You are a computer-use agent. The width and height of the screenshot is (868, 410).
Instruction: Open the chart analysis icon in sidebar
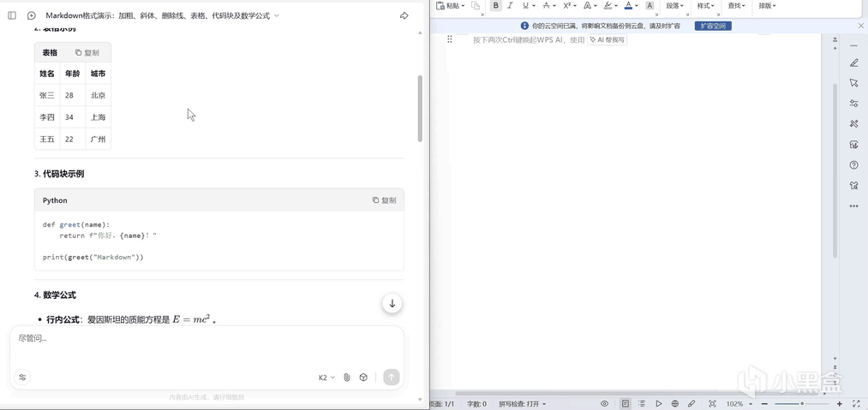(x=853, y=145)
